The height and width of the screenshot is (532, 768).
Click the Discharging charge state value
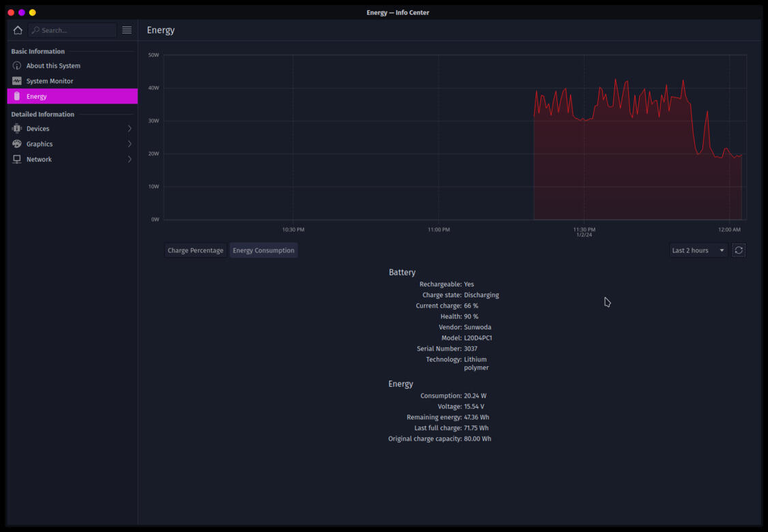pyautogui.click(x=482, y=295)
